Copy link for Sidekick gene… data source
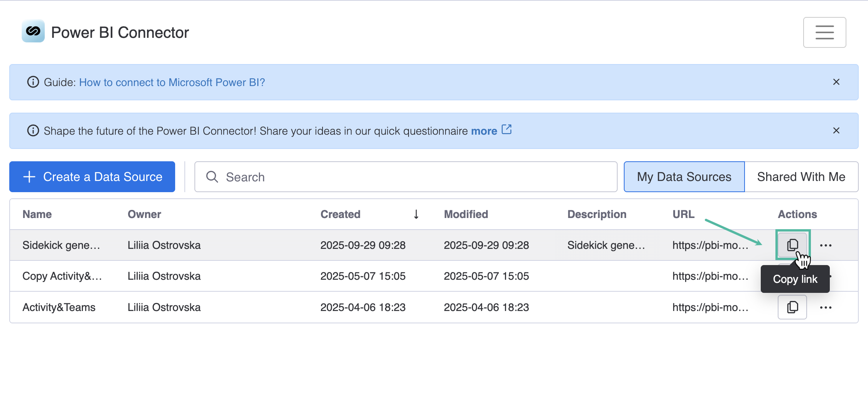The width and height of the screenshot is (868, 409). [x=792, y=245]
